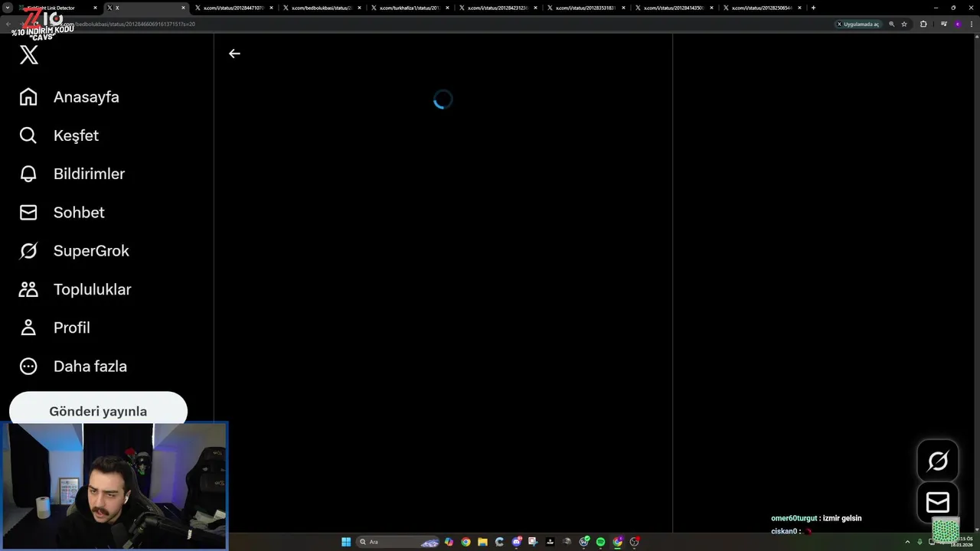Click the streamer webcam overlay

pos(114,486)
